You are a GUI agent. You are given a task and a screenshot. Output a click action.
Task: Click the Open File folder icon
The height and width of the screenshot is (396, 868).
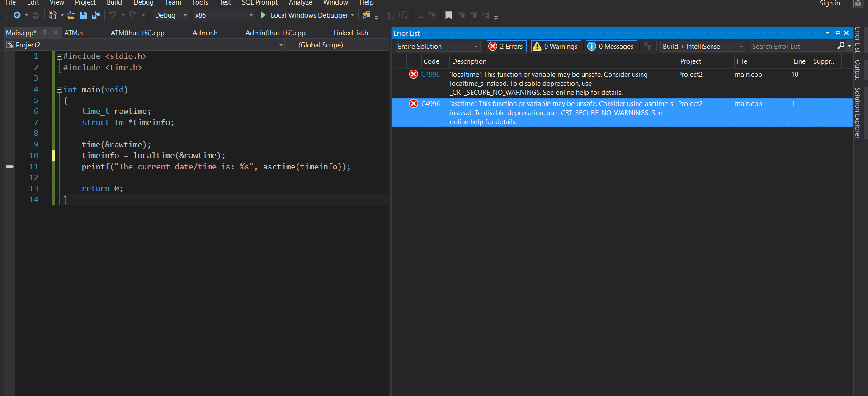click(71, 15)
